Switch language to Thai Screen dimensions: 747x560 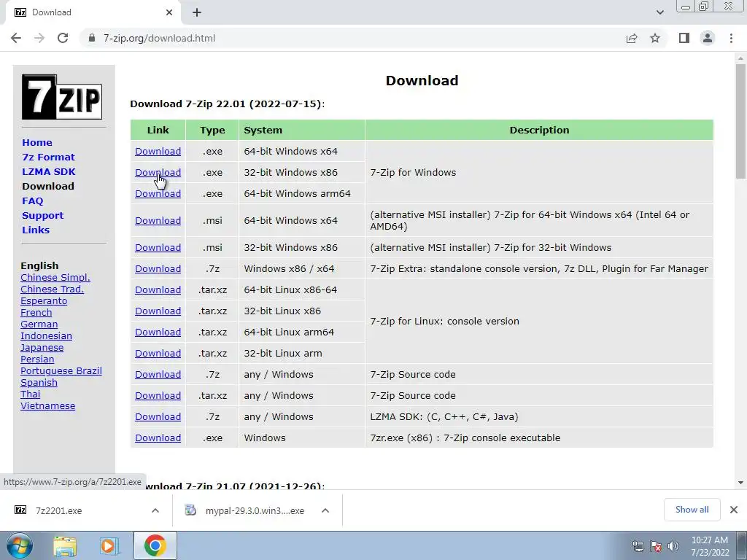tap(30, 394)
